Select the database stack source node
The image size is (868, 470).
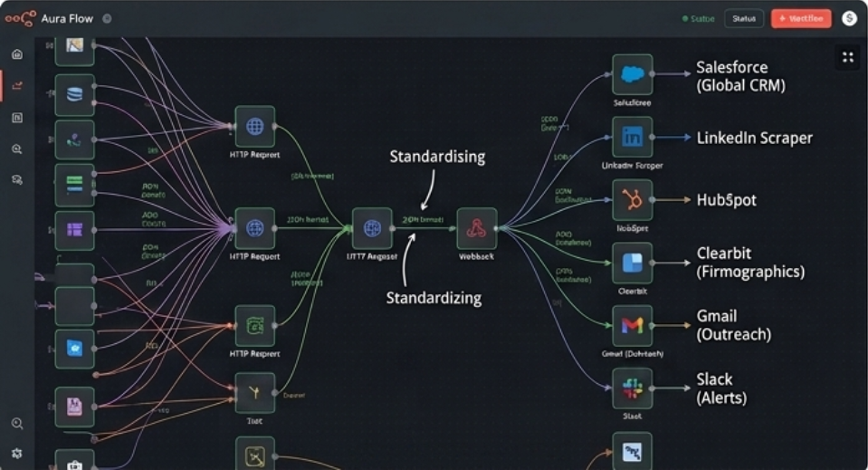75,95
